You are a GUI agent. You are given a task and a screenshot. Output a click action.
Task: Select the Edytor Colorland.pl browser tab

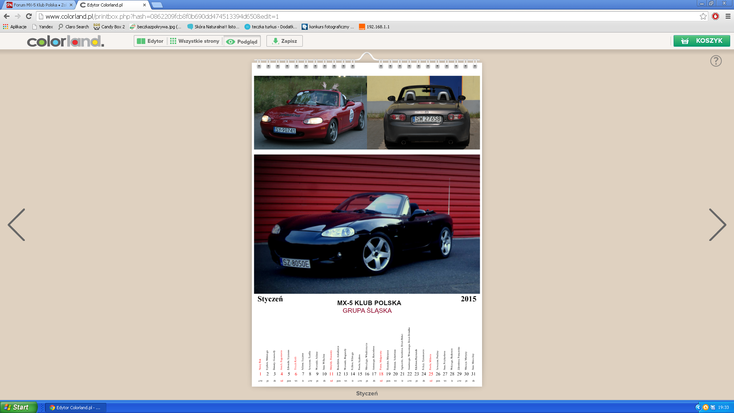click(111, 5)
